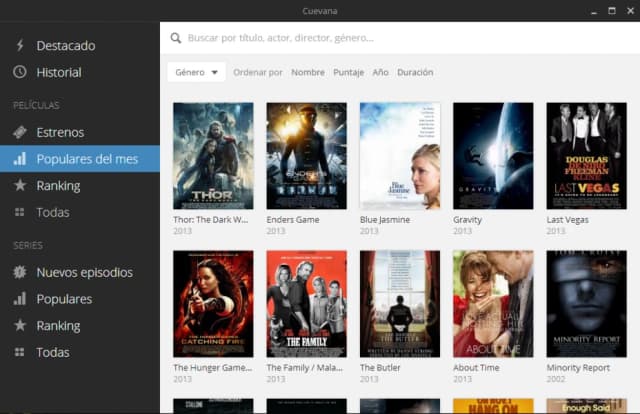Open the Blue Jasmine poster
The height and width of the screenshot is (414, 640).
point(400,156)
